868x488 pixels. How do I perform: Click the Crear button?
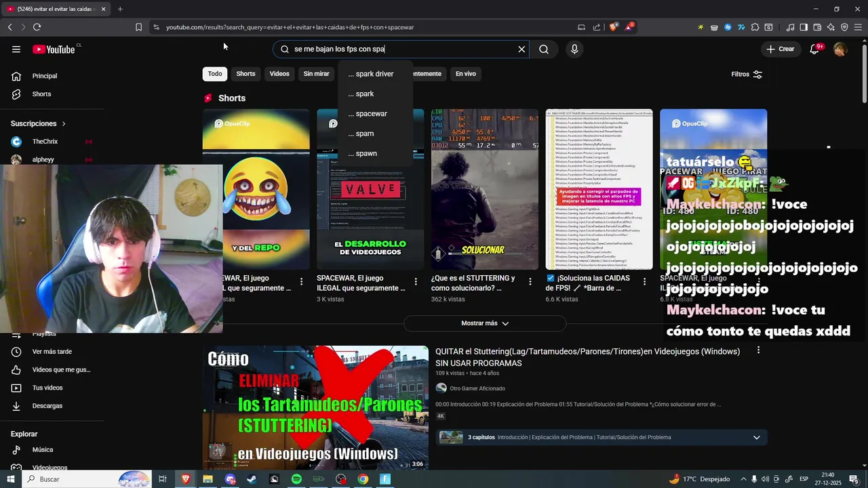coord(780,49)
